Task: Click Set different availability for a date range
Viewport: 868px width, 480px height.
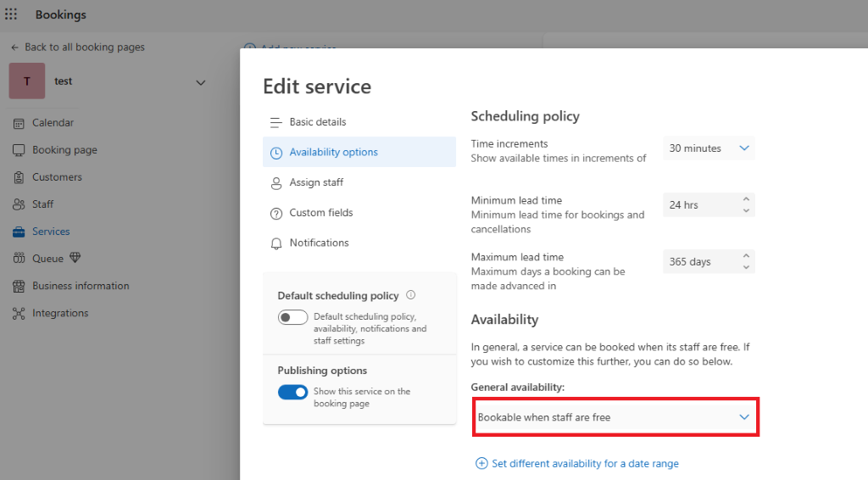Action: click(x=585, y=463)
